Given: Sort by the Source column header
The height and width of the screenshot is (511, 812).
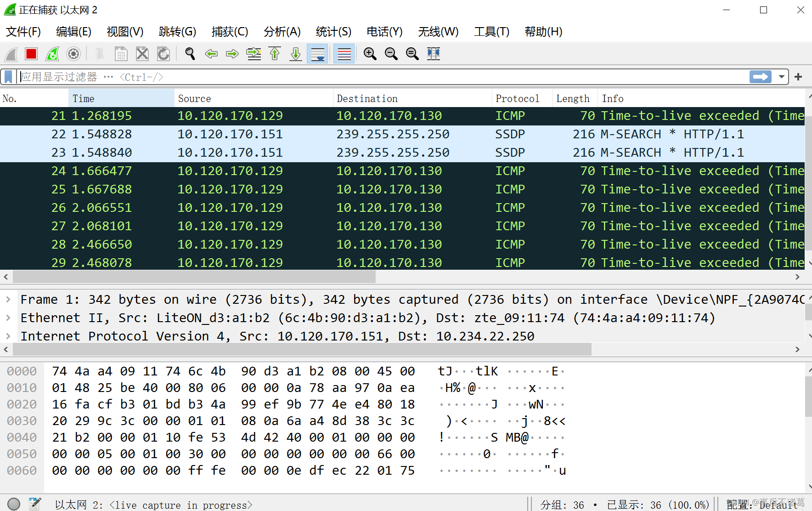Looking at the screenshot, I should click(254, 99).
